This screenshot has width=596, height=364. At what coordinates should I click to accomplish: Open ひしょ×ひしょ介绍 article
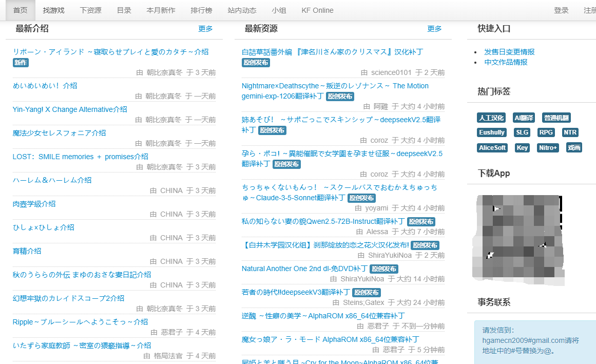pyautogui.click(x=43, y=227)
